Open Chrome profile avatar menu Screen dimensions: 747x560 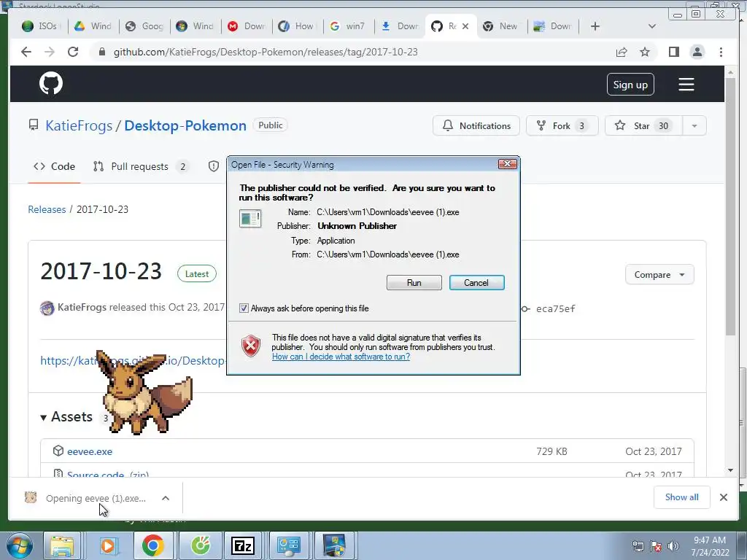click(697, 52)
